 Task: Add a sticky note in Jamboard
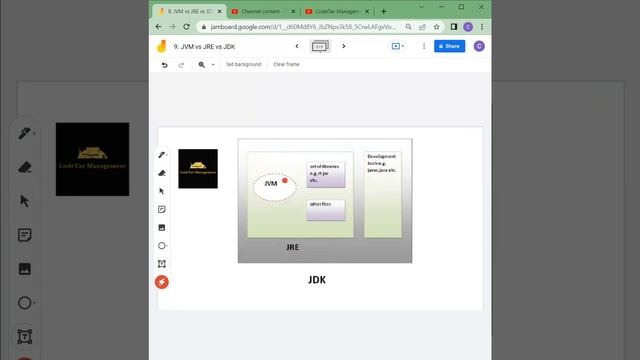point(162,209)
